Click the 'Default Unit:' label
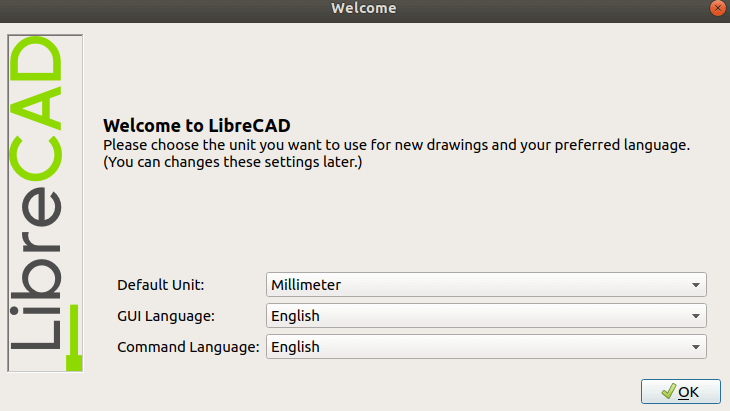The height and width of the screenshot is (411, 730). (161, 285)
